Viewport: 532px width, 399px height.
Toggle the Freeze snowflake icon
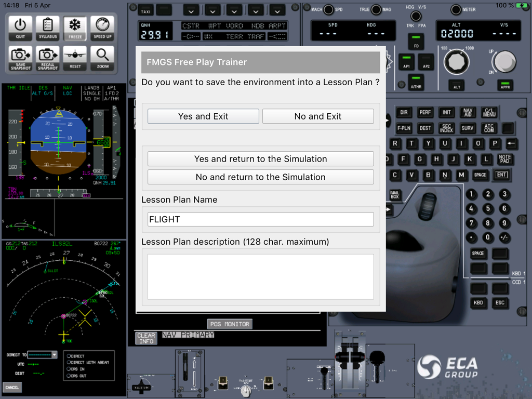pos(75,28)
